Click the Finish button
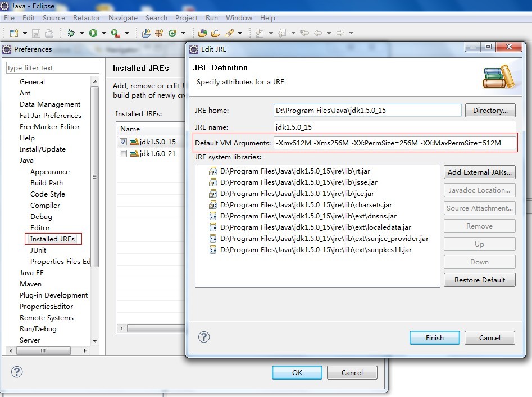Screen dimensions: 532x397 click(434, 337)
